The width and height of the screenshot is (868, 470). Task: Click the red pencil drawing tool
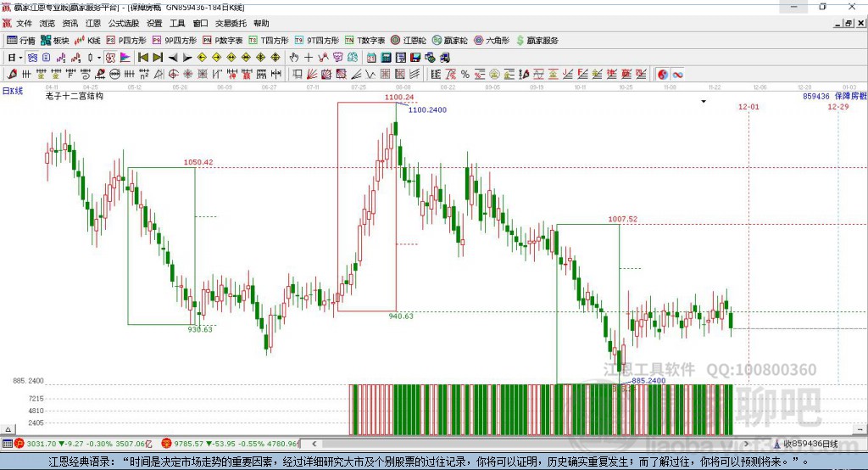pyautogui.click(x=12, y=75)
